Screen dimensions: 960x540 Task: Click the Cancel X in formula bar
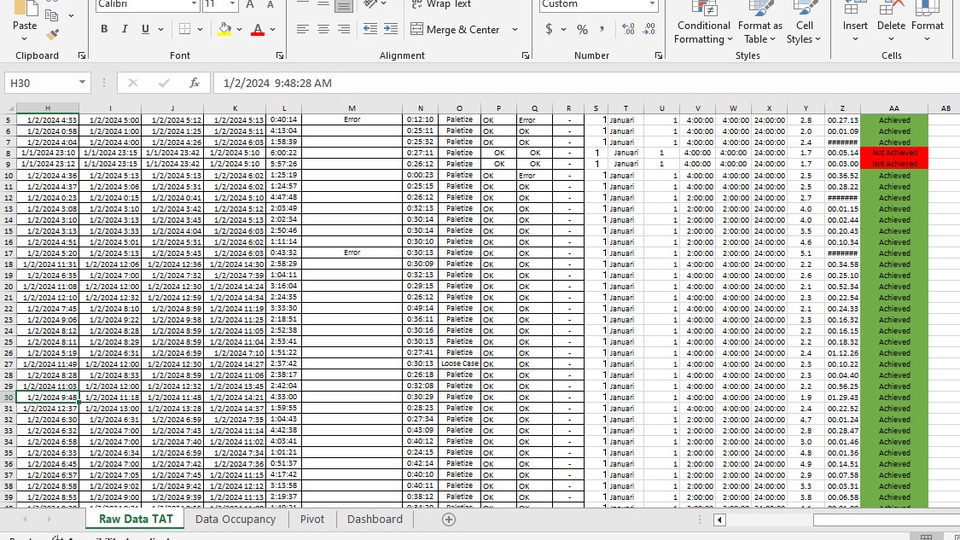[x=133, y=83]
